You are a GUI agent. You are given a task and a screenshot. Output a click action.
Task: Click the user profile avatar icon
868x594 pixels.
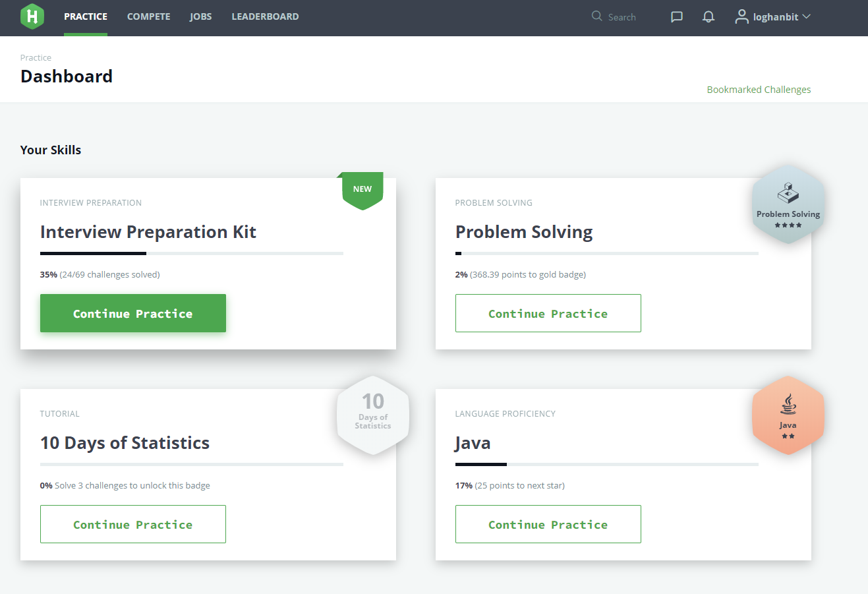(x=742, y=16)
